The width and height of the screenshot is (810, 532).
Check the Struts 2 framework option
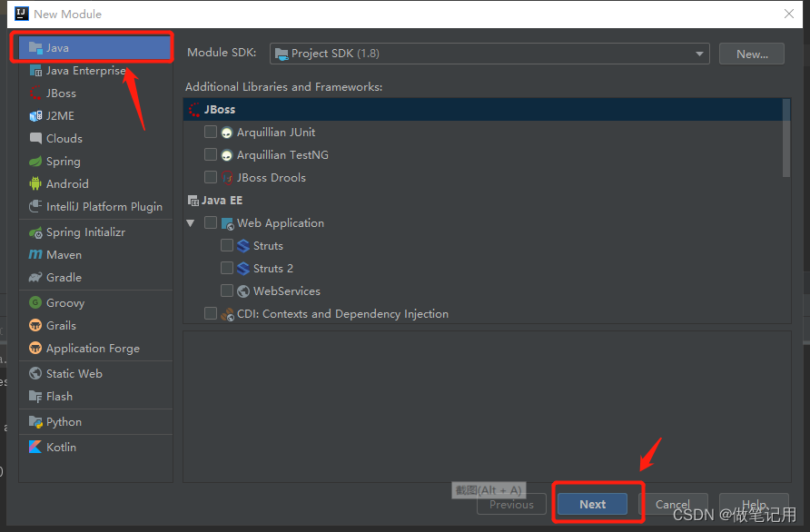point(227,268)
